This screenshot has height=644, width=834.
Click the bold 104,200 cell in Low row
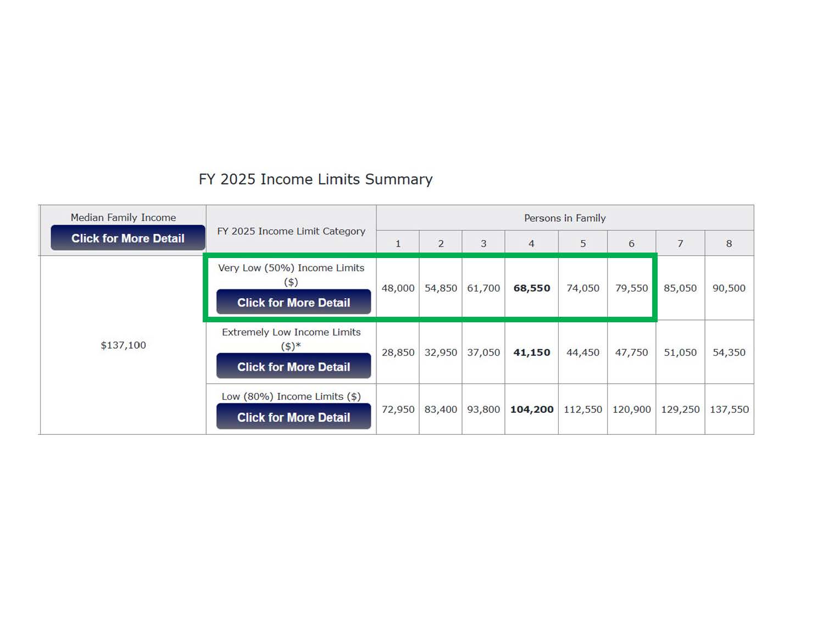click(x=531, y=410)
